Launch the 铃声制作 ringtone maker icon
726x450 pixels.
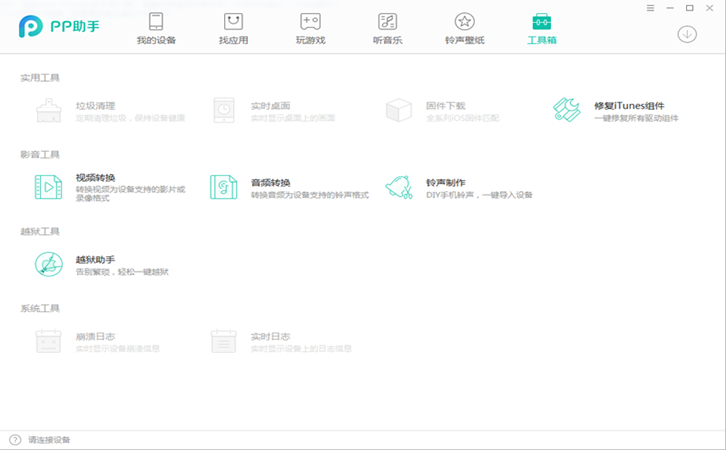pos(400,187)
